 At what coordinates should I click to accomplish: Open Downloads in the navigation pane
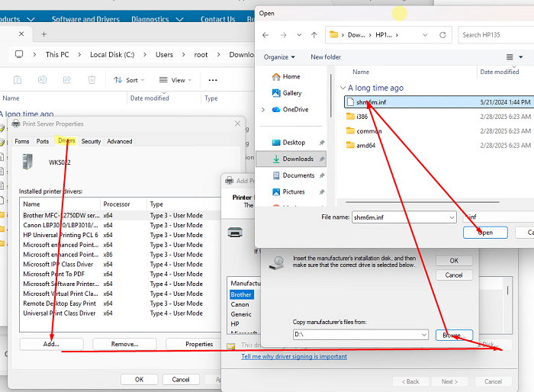click(291, 159)
